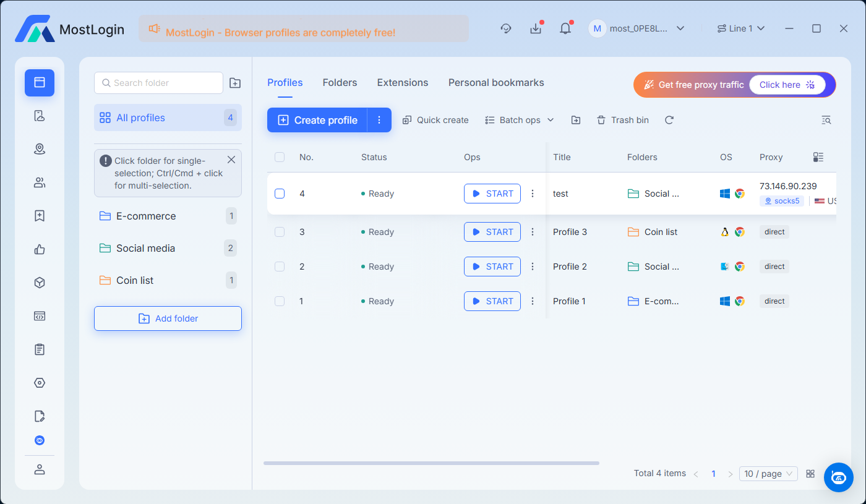This screenshot has width=866, height=504.
Task: Click the notification bell icon
Action: [565, 28]
